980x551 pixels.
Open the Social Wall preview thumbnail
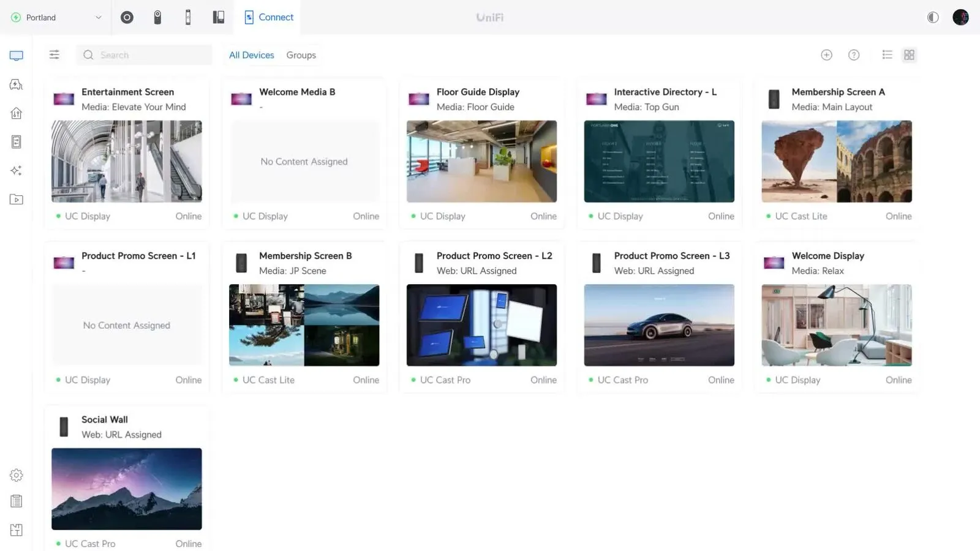[x=127, y=489]
